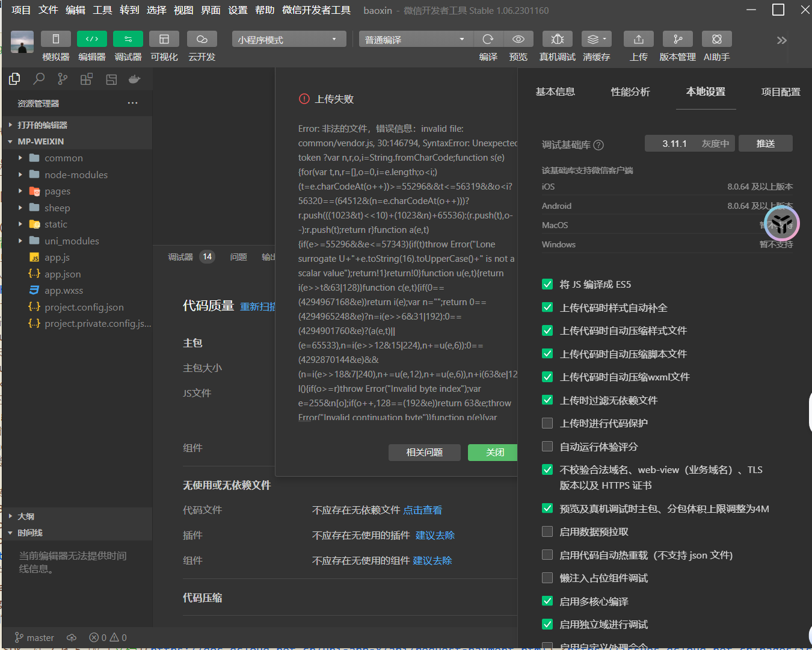Click the resource manager more options dots

(133, 103)
